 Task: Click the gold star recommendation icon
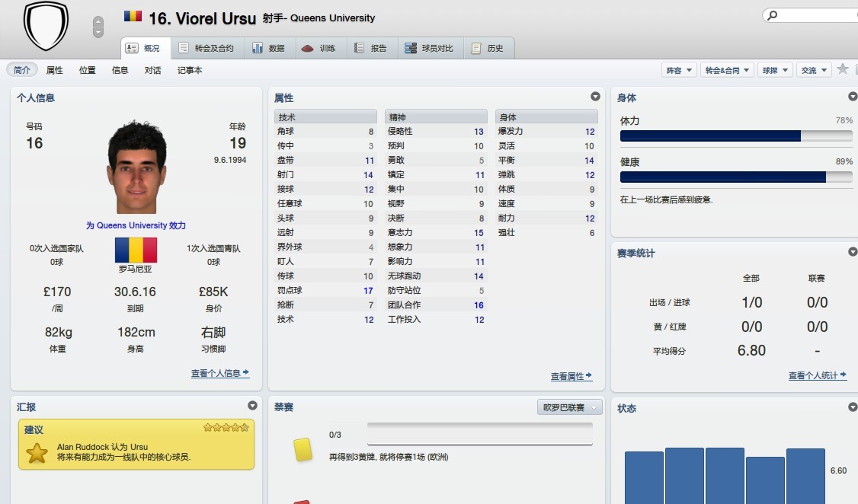coord(37,452)
